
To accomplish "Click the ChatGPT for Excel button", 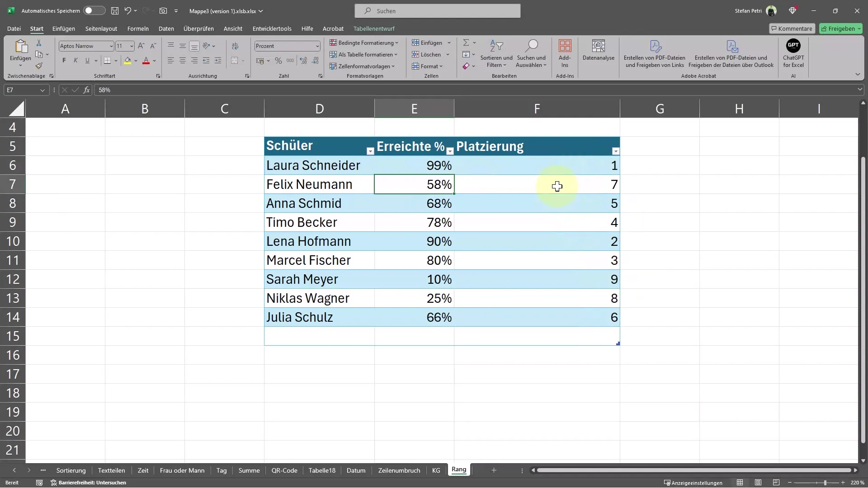I will (x=794, y=53).
